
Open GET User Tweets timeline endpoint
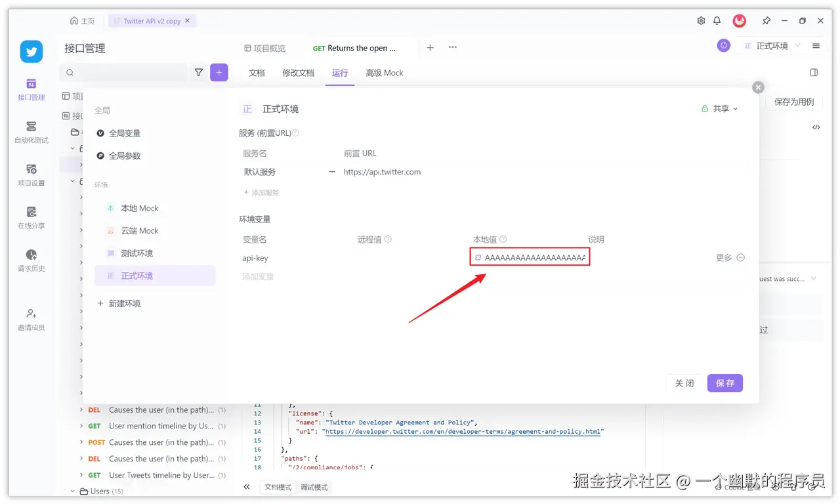click(x=157, y=475)
